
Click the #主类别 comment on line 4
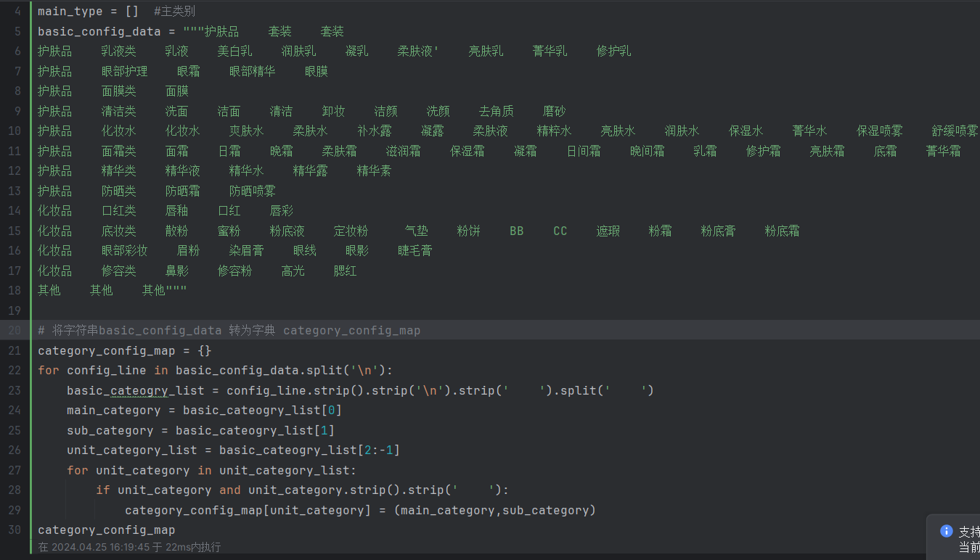(174, 12)
